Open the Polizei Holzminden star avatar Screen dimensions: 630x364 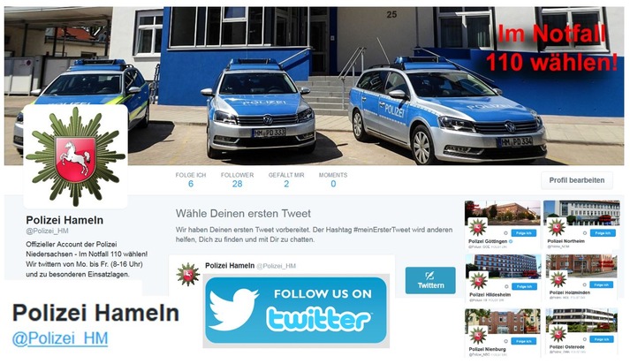pyautogui.click(x=558, y=279)
